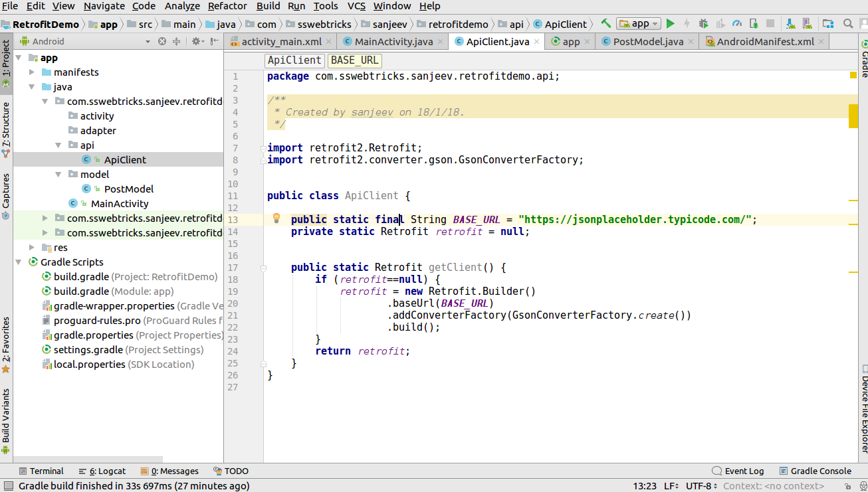
Task: Click Hide Project panel icon
Action: coord(215,41)
